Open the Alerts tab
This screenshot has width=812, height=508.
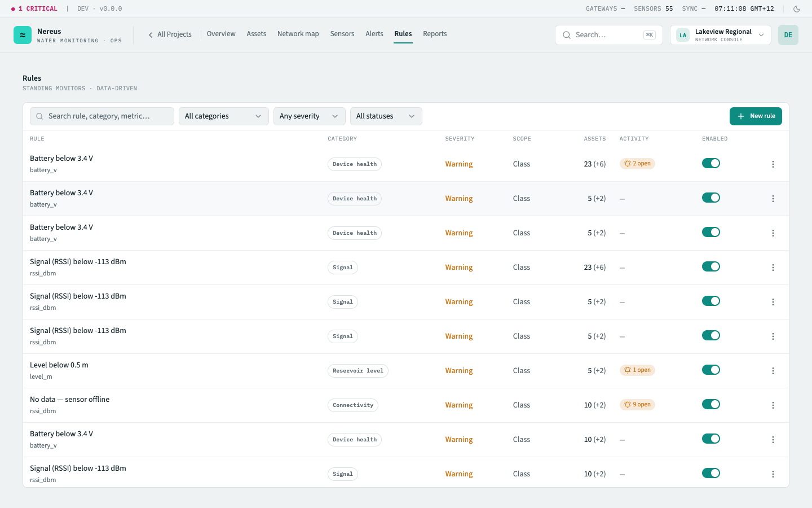tap(374, 34)
